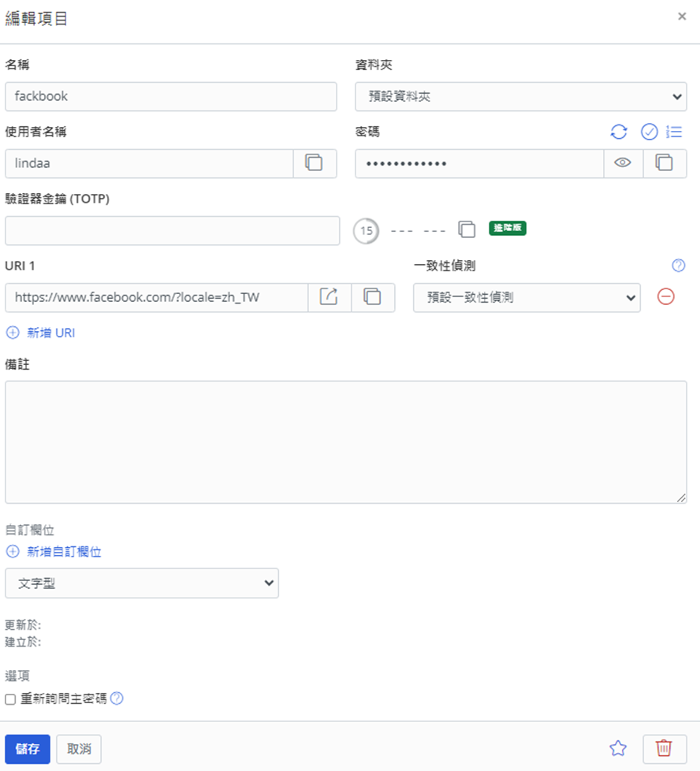
Task: Focus the masked password field
Action: [479, 163]
